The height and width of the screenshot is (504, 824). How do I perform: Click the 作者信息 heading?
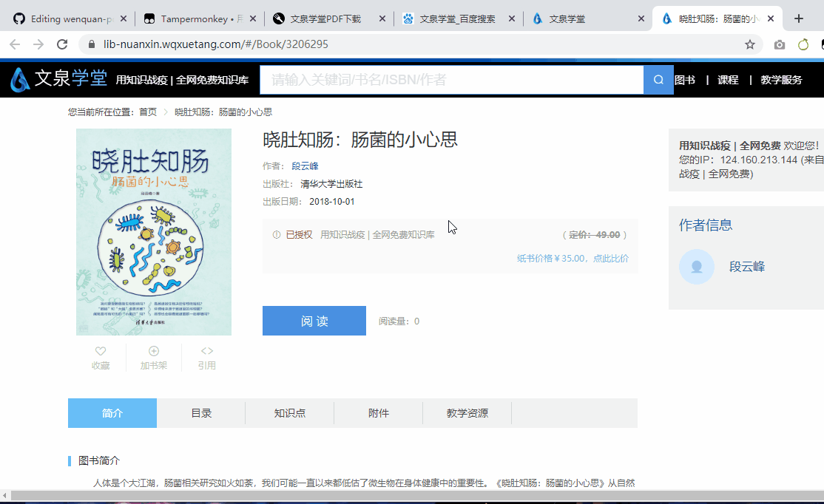coord(705,225)
